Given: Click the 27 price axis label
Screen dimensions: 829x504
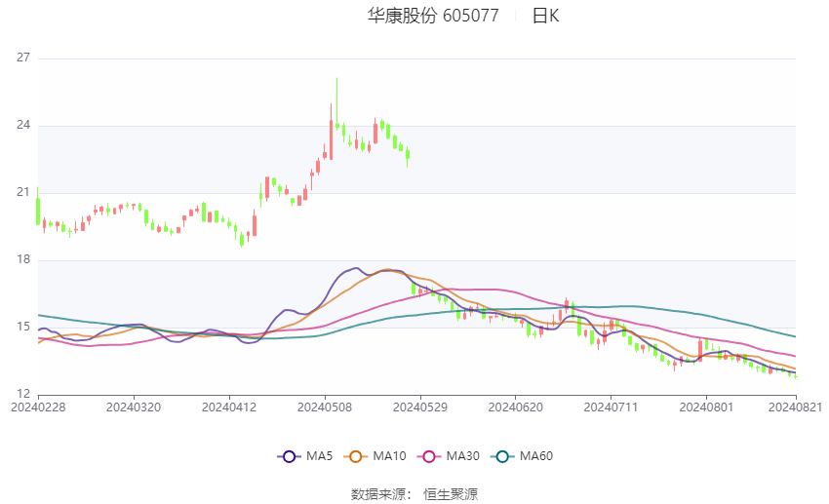Looking at the screenshot, I should coord(23,58).
